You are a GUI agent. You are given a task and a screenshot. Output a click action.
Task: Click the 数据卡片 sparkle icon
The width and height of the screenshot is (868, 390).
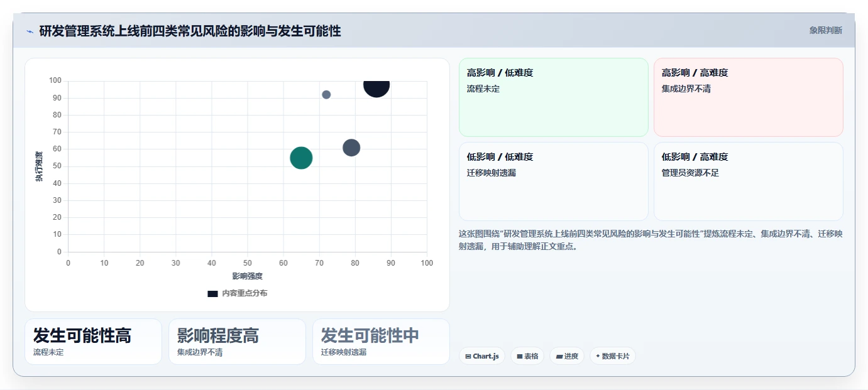click(598, 356)
